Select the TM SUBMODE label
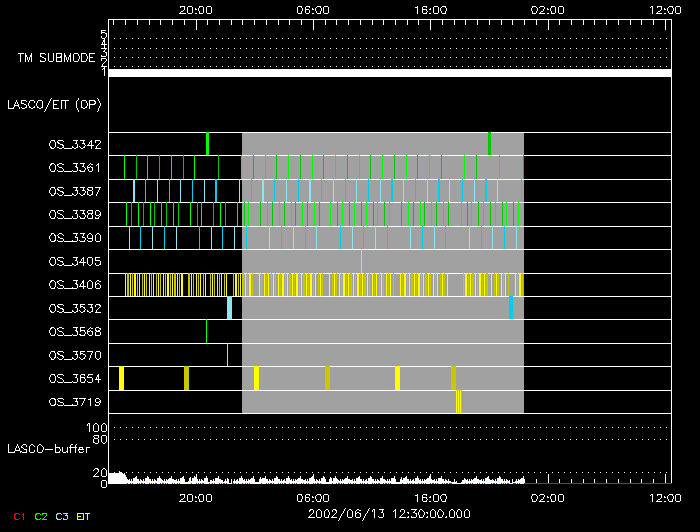Image resolution: width=700 pixels, height=532 pixels. 56,58
